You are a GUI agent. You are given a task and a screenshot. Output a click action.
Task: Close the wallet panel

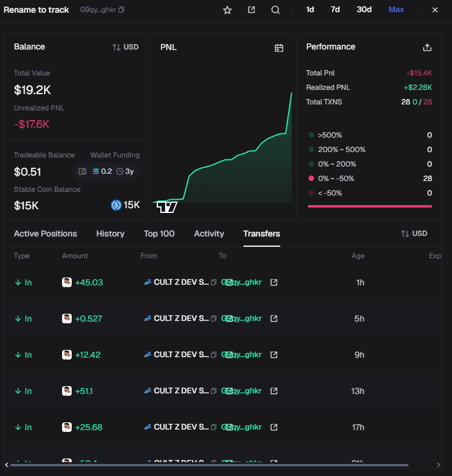pyautogui.click(x=435, y=10)
